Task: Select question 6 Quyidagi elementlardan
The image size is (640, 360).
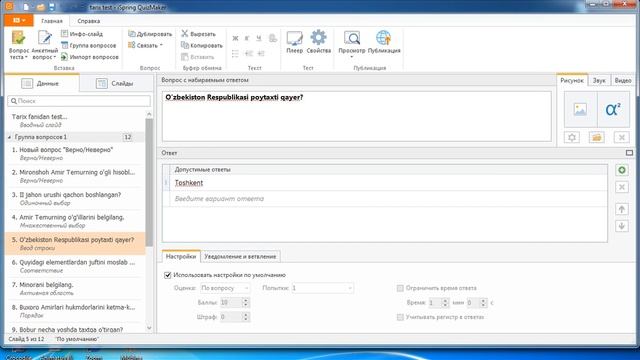Action: [76, 266]
